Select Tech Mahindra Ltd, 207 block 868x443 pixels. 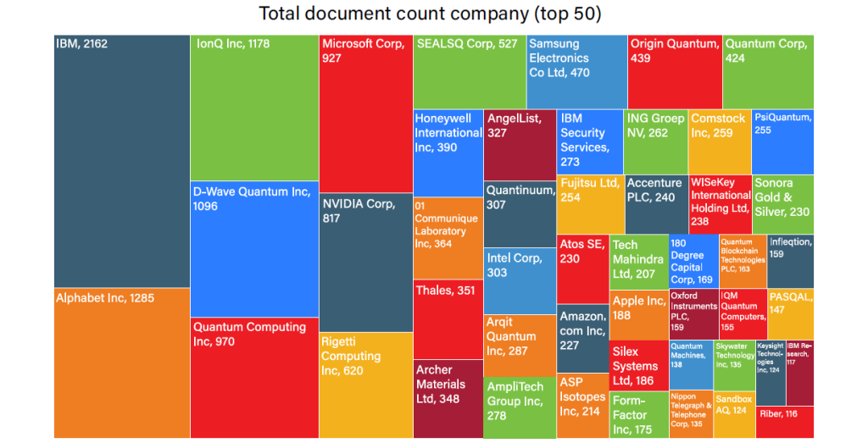click(639, 262)
